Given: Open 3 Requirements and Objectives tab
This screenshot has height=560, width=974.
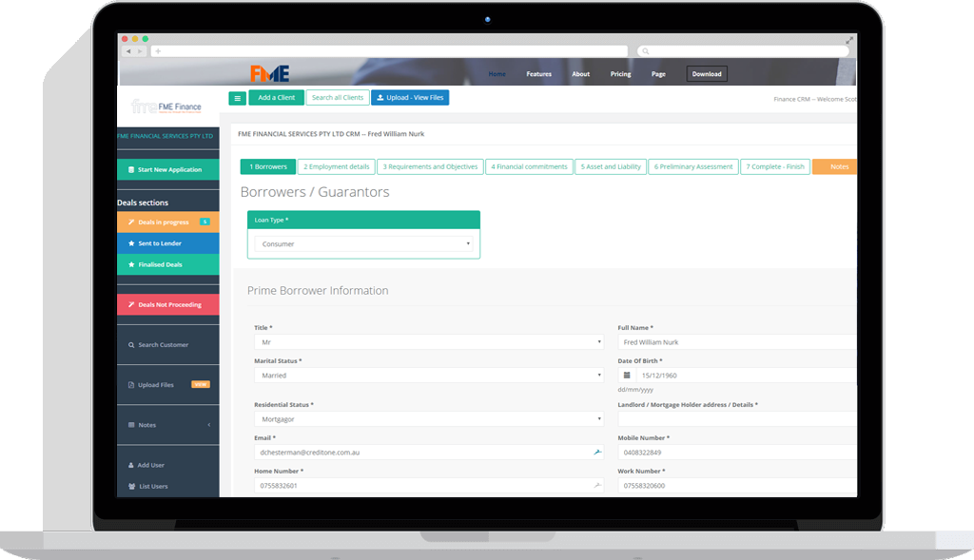Looking at the screenshot, I should (x=430, y=167).
